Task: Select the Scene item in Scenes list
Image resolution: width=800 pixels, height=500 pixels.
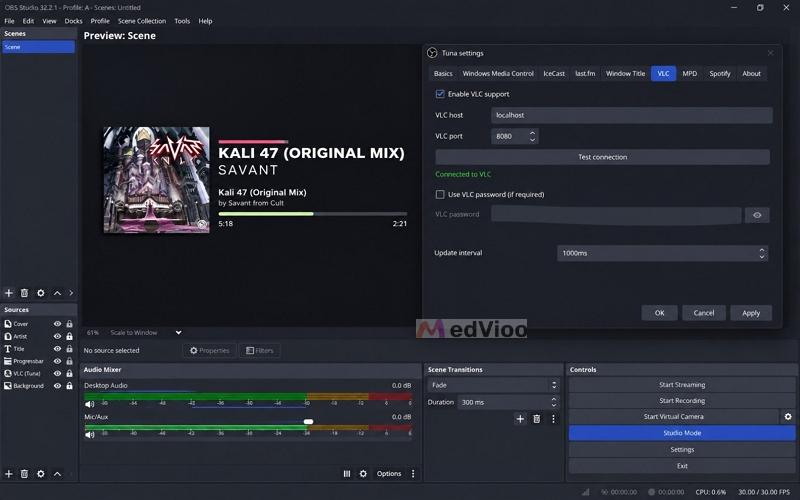Action: [x=38, y=47]
